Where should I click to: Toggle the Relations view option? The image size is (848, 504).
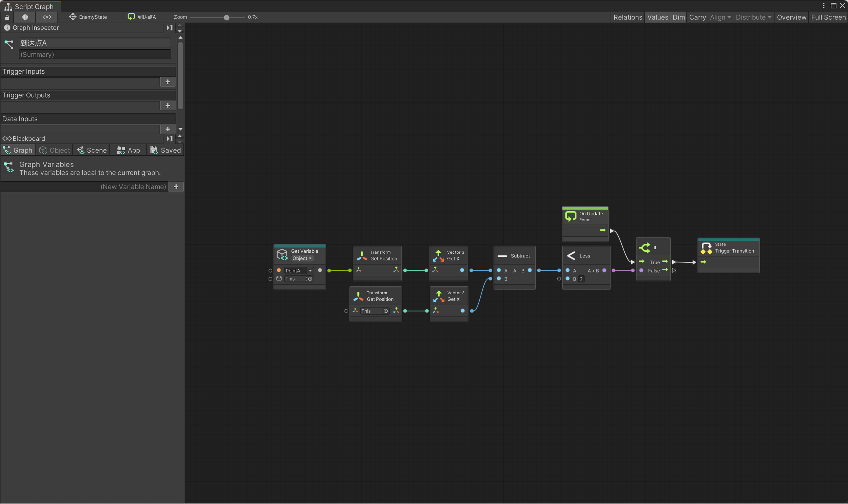coord(628,17)
